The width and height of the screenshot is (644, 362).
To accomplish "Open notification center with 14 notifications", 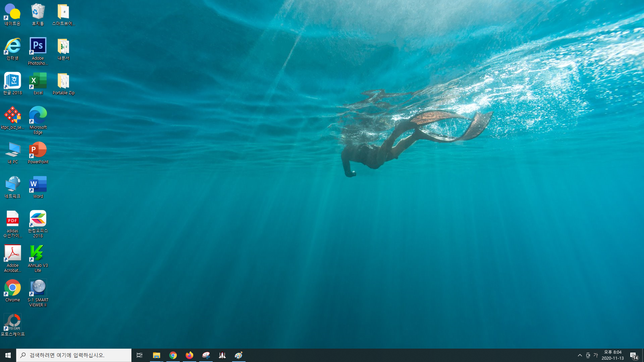I will pyautogui.click(x=634, y=355).
